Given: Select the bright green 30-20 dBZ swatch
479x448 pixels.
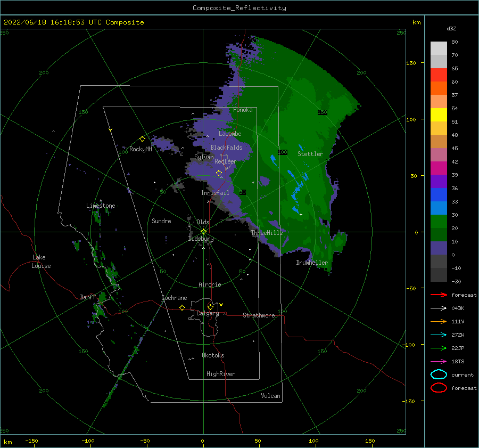Looking at the screenshot, I should 439,222.
